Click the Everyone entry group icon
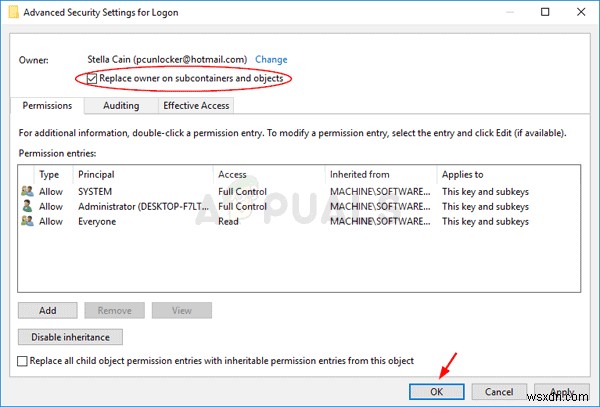 (x=25, y=221)
